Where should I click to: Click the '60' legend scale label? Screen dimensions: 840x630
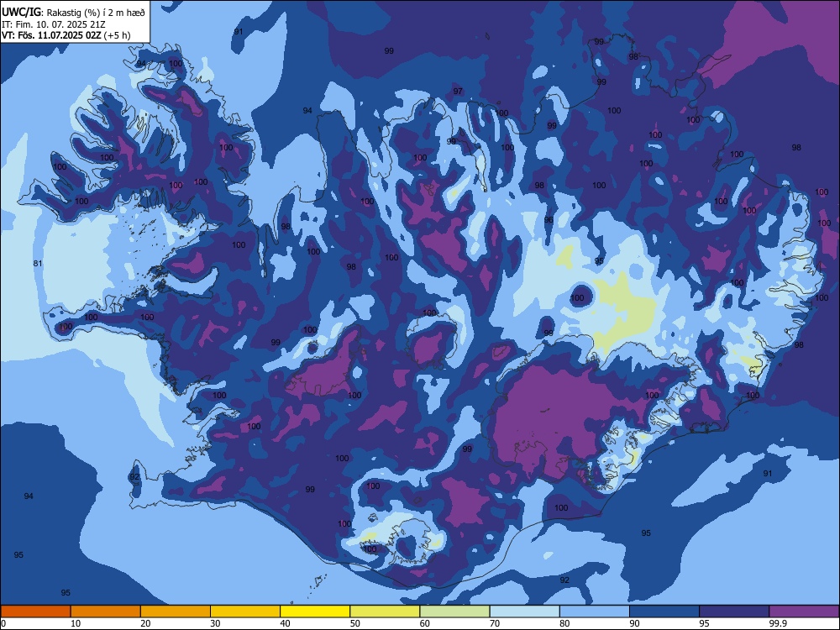click(x=425, y=623)
